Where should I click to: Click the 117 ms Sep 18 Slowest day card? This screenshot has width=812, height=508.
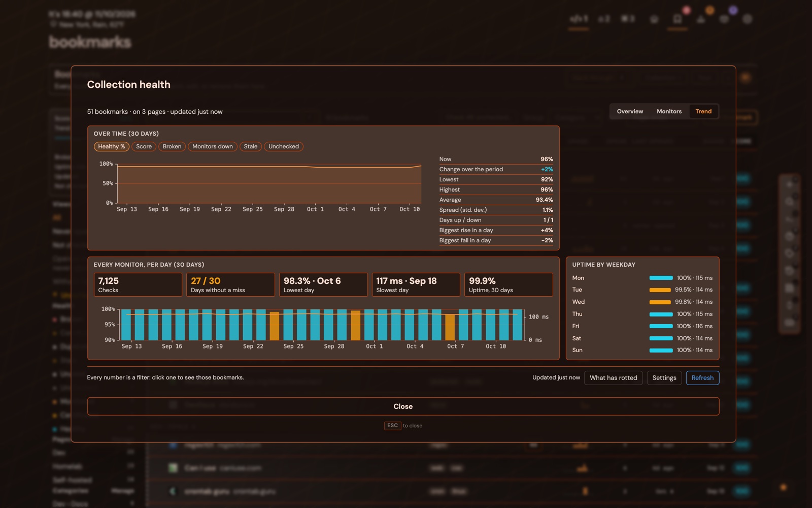tap(416, 284)
